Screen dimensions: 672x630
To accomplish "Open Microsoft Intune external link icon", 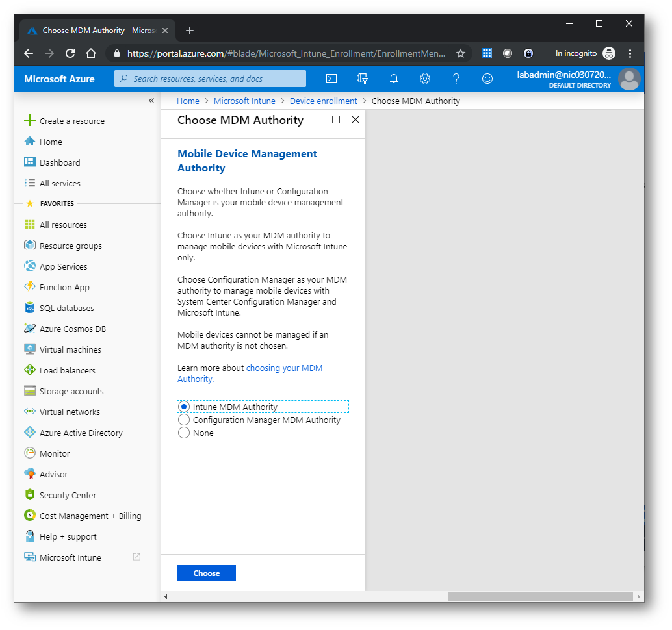I will pyautogui.click(x=136, y=557).
